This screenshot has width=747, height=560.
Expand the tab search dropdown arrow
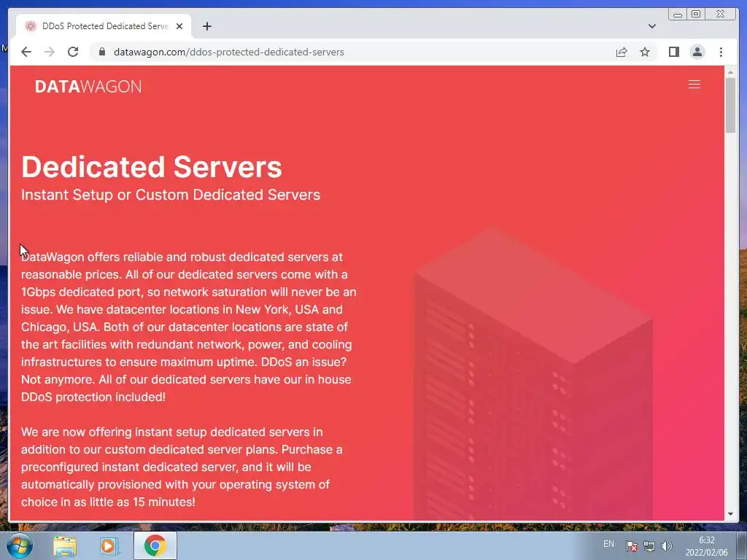(652, 26)
